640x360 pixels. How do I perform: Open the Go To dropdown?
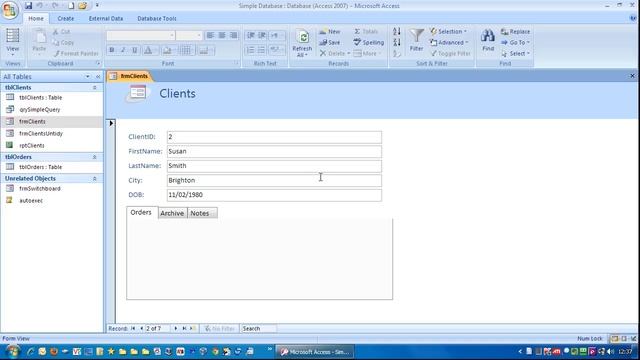(515, 42)
